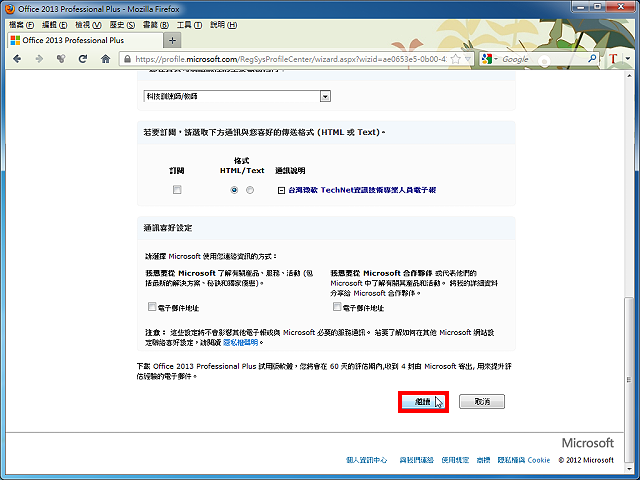The height and width of the screenshot is (480, 640).
Task: Open the 檔案 (F) menu
Action: tap(21, 25)
